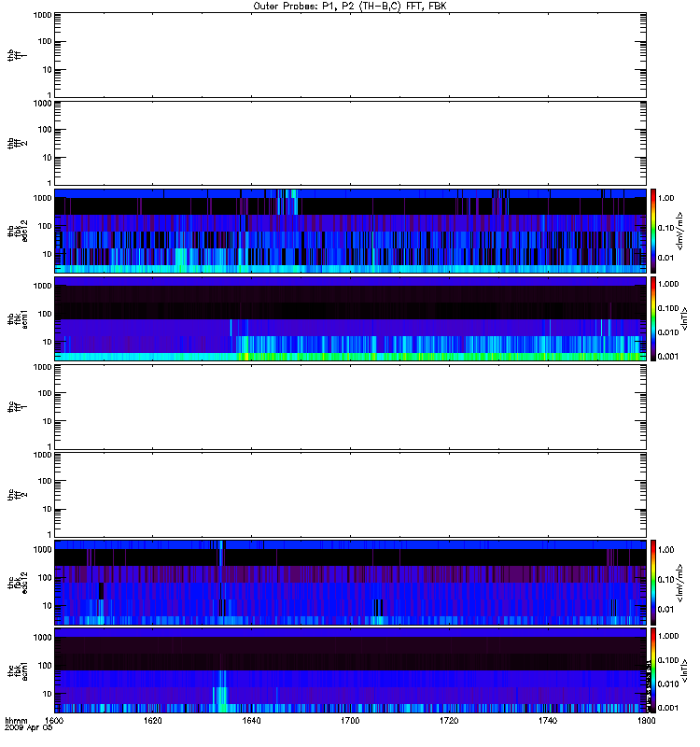This screenshot has height=747, width=700.
Task: Click the "1.00" value on thc edc12 color bar
Action: [x=666, y=550]
